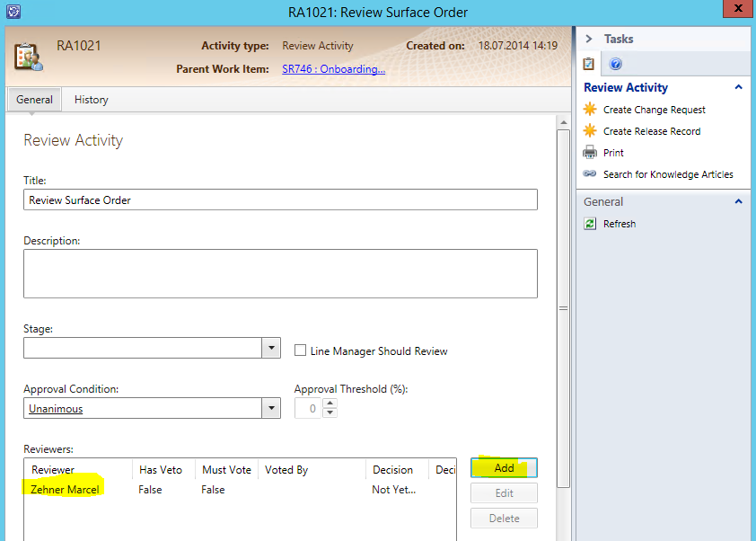Click the Search for Knowledge Articles icon
The image size is (756, 541).
pyautogui.click(x=589, y=174)
